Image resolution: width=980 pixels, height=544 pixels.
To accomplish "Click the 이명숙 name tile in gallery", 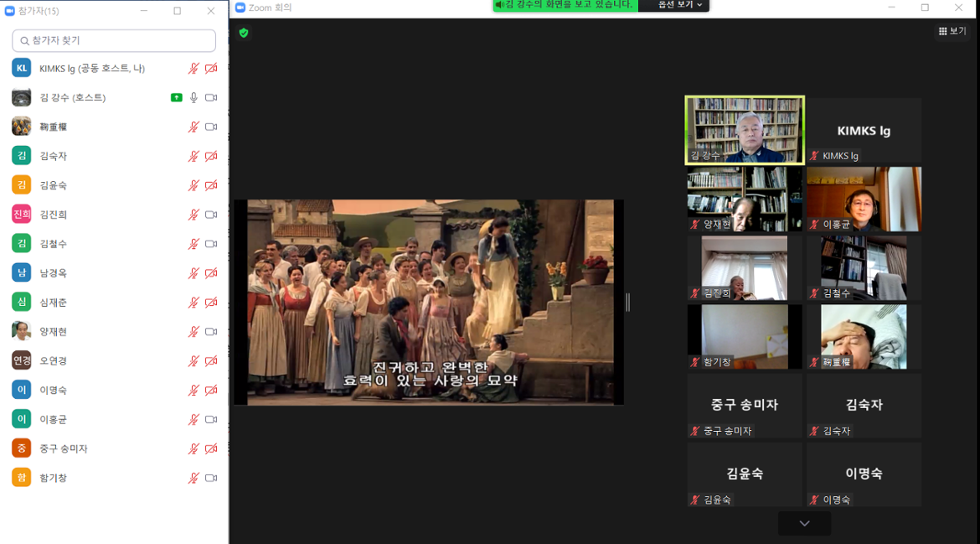I will (864, 474).
